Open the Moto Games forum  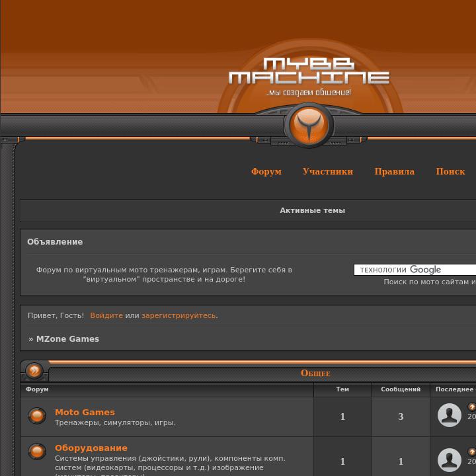tap(85, 412)
